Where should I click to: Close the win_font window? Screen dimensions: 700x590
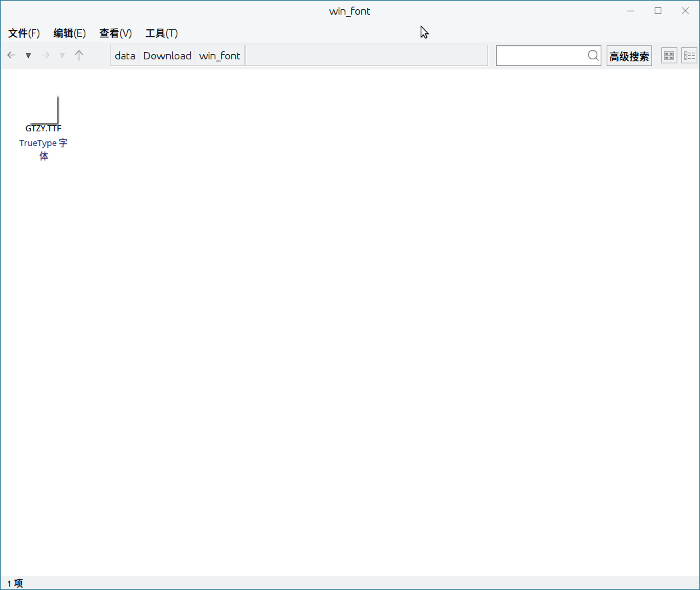[x=685, y=11]
